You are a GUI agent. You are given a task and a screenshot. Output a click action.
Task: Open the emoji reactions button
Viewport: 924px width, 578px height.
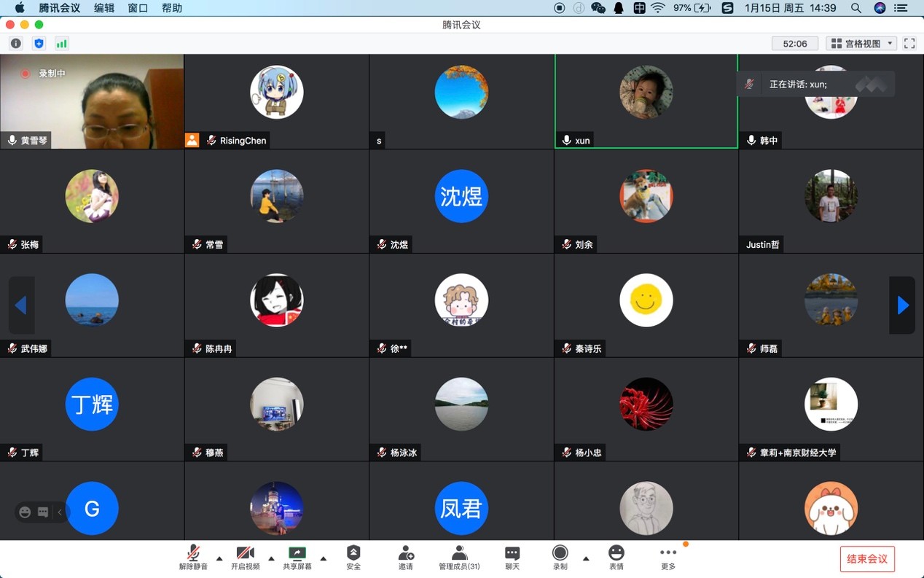(x=616, y=558)
